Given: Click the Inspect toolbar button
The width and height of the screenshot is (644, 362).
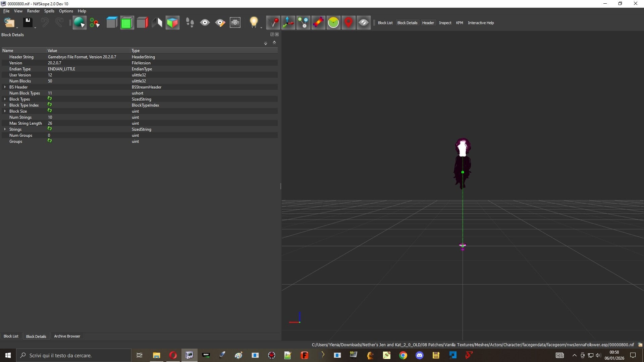Looking at the screenshot, I should 445,23.
